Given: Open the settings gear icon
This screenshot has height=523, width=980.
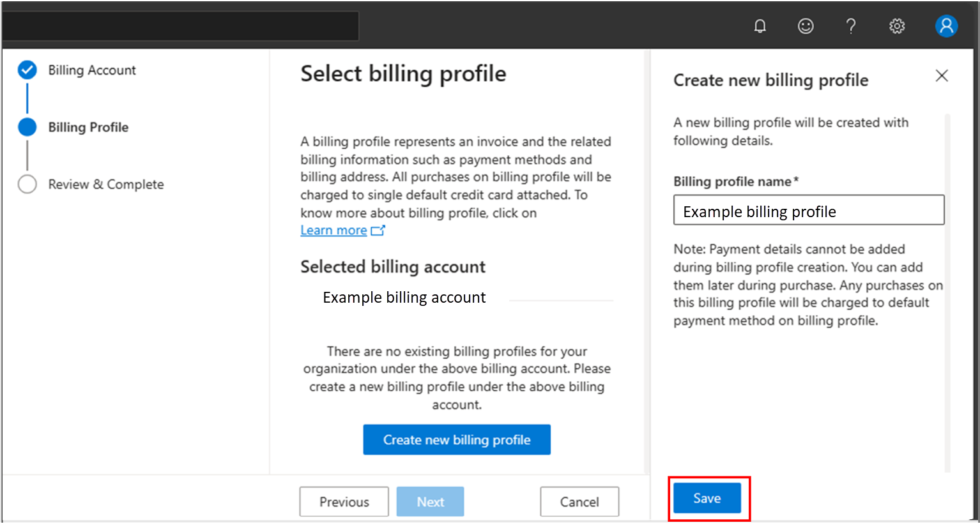Looking at the screenshot, I should tap(897, 26).
